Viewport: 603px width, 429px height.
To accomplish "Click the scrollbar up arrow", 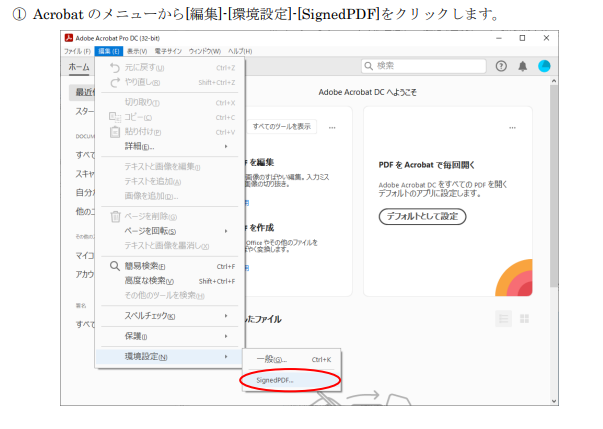I will (553, 81).
